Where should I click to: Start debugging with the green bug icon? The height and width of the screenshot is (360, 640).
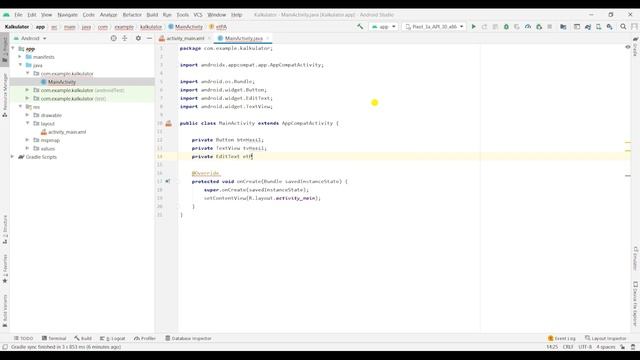point(506,27)
